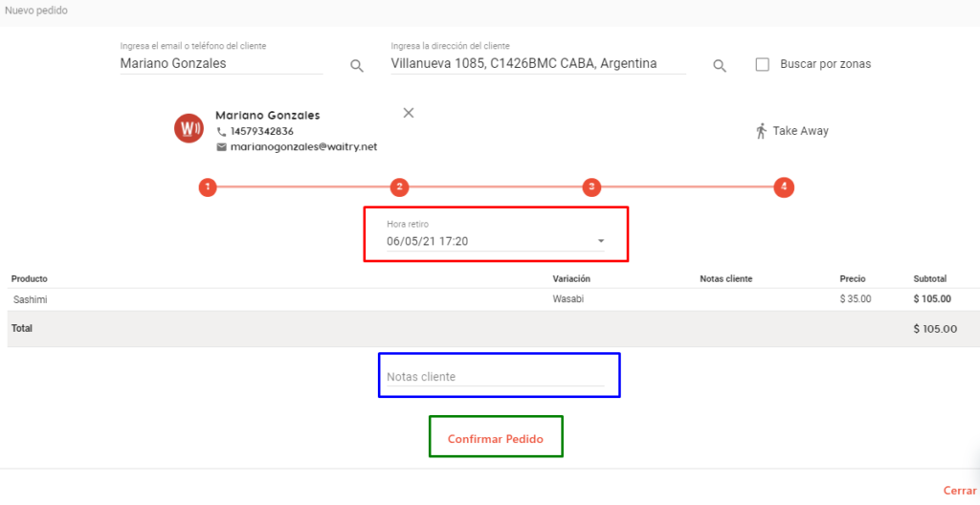Click the customer address input field

coord(538,64)
